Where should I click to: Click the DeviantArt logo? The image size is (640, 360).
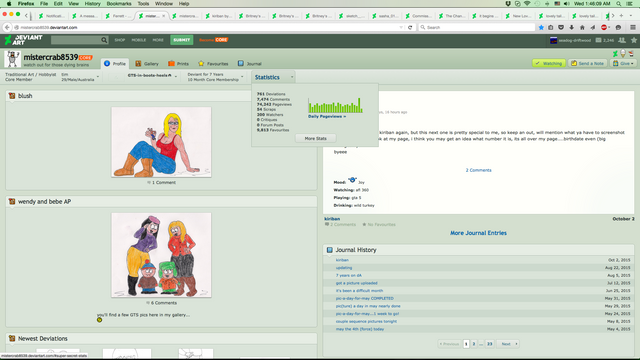click(23, 40)
